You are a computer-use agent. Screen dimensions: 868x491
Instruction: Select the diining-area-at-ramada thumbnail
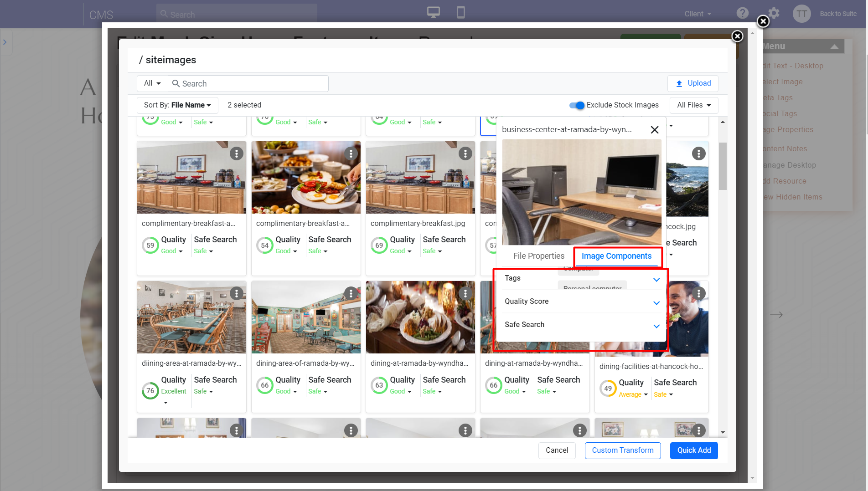tap(191, 317)
